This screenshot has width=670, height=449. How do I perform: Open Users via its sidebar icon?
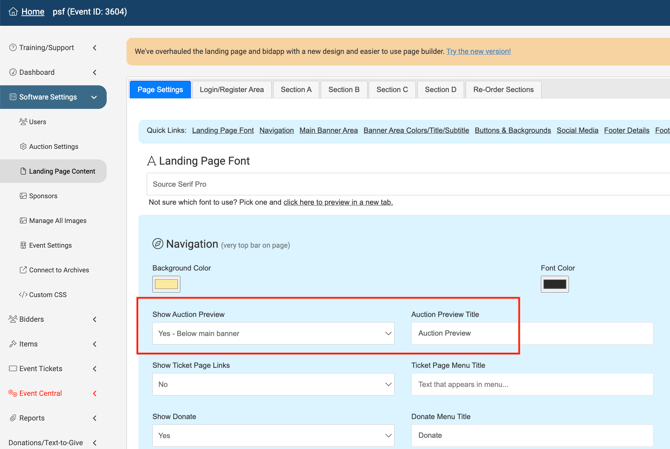23,122
